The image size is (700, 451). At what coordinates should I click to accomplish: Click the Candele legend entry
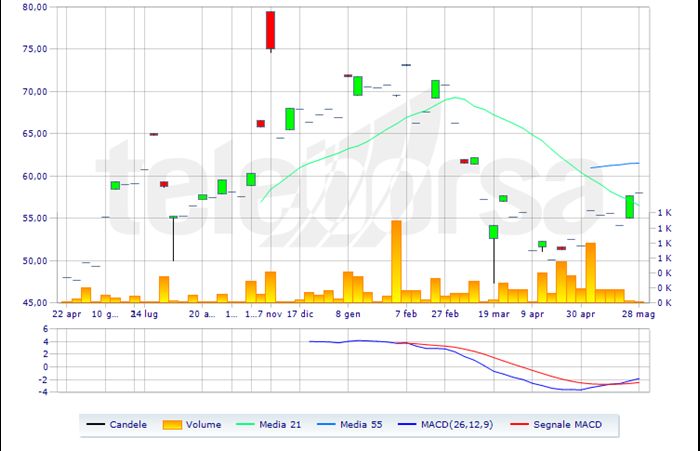click(117, 425)
